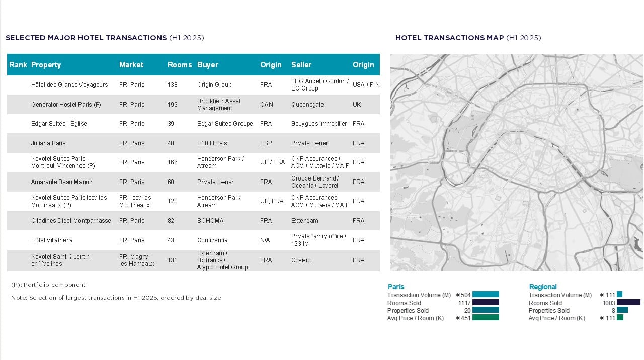Click the Buyer column header
This screenshot has height=360, width=644.
pyautogui.click(x=208, y=65)
